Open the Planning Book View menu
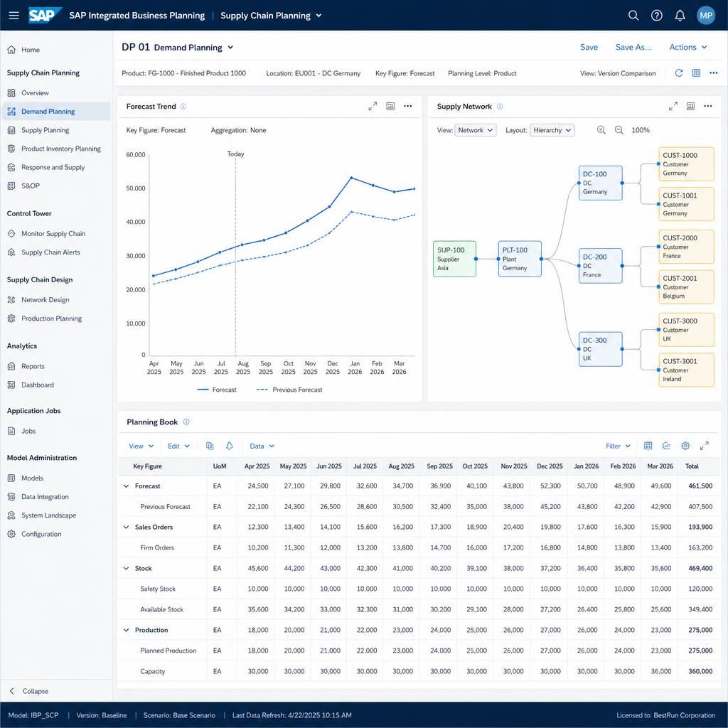Viewport: 728px width, 728px height. pyautogui.click(x=141, y=446)
